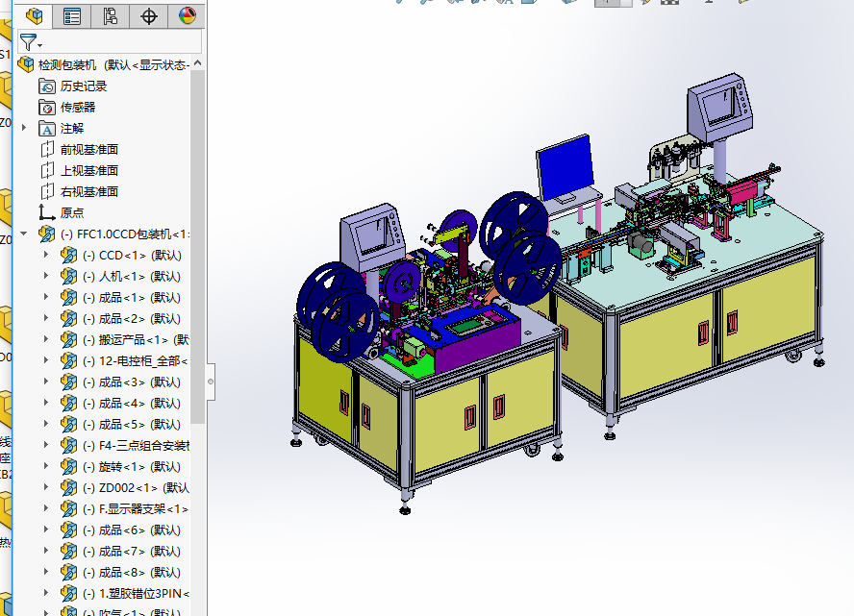This screenshot has width=854, height=616.
Task: Select the ZD002<1> row
Action: coord(136,488)
